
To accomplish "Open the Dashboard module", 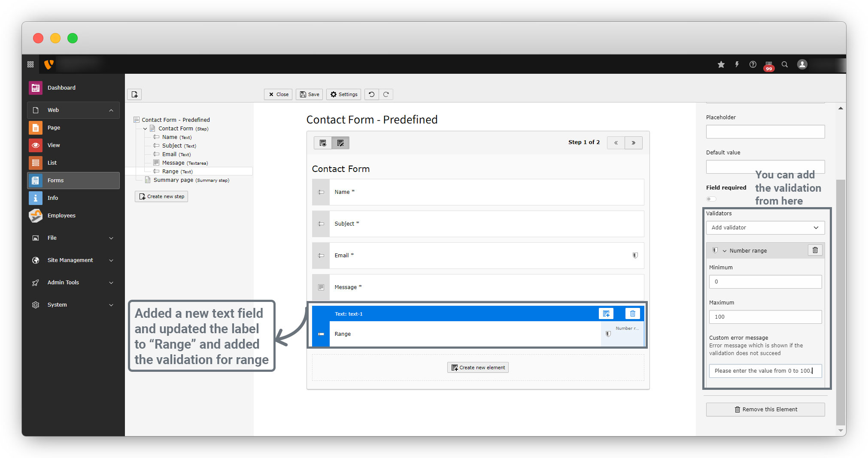I will pyautogui.click(x=61, y=88).
